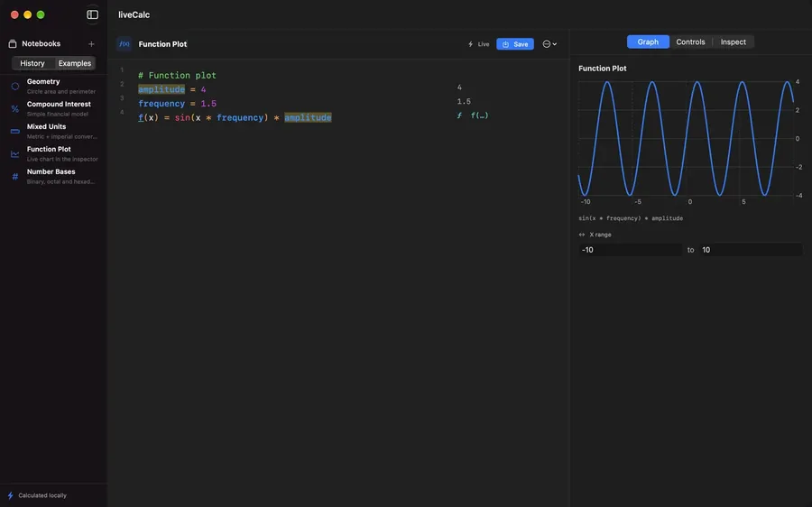Click 'amplitude' variable on line 2
Image resolution: width=812 pixels, height=507 pixels.
[x=161, y=89]
